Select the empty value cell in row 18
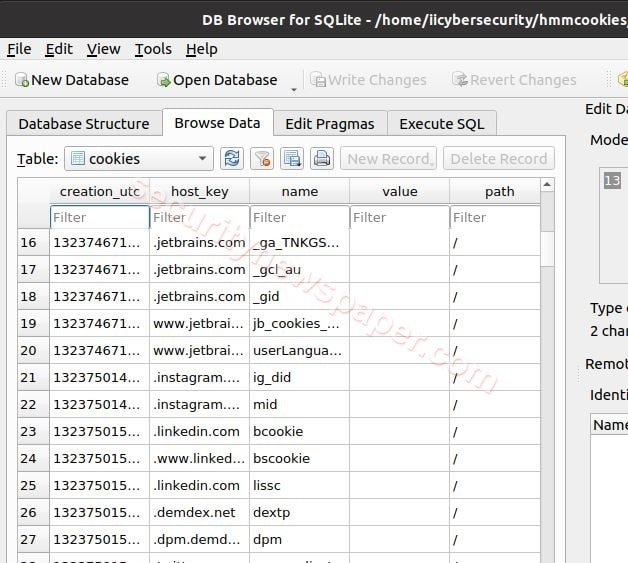Viewport: 628px width, 563px height. pos(400,296)
